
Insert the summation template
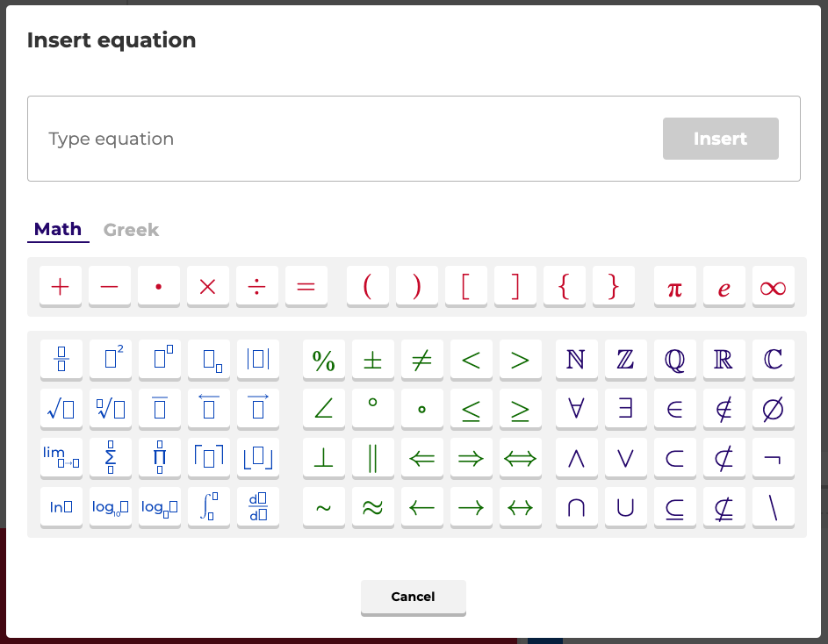coord(110,457)
